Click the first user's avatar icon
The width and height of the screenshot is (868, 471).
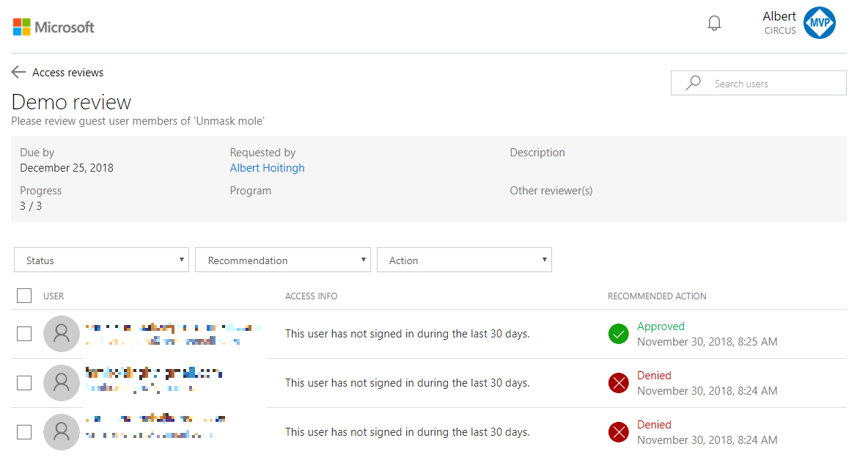[62, 334]
